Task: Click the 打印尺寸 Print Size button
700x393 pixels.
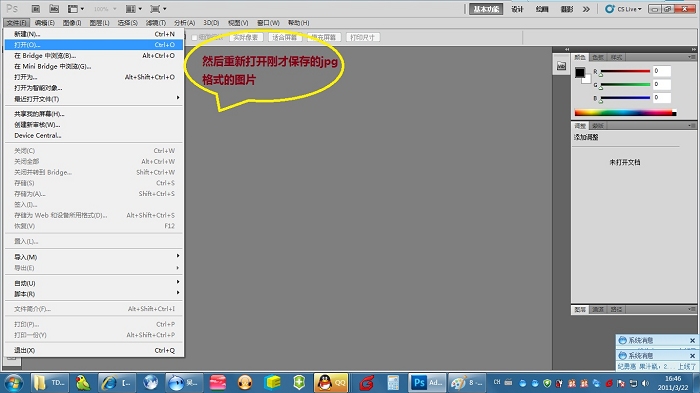Action: tap(362, 37)
